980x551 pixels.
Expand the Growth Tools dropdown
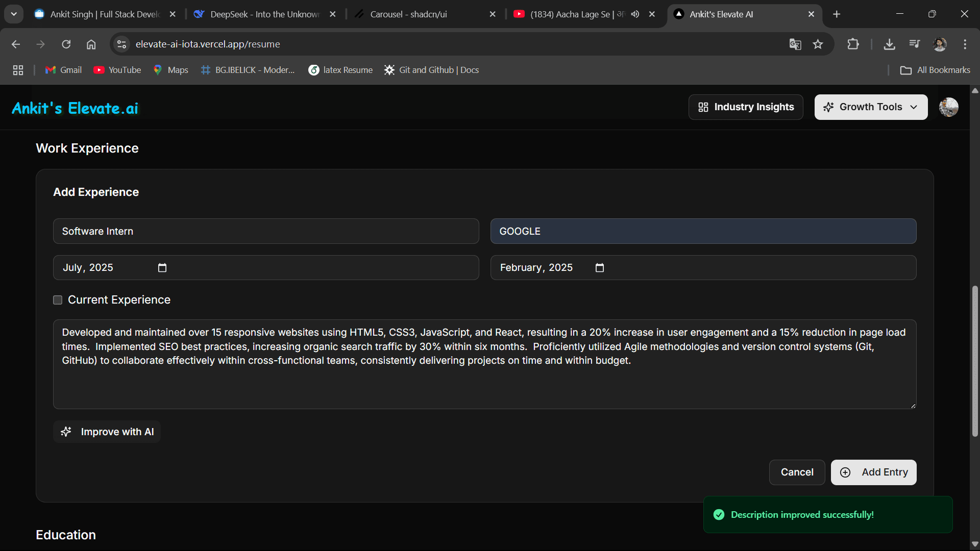871,107
